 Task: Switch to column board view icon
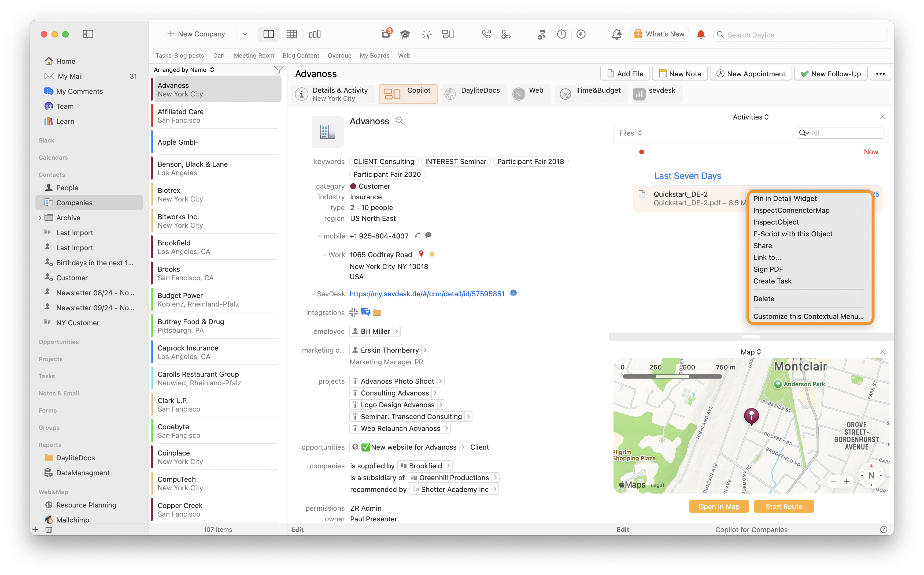(315, 34)
